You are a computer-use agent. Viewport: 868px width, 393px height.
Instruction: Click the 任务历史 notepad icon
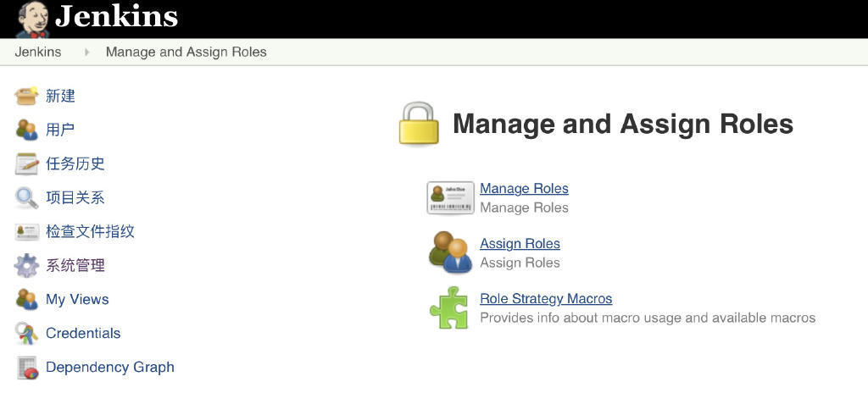pos(26,163)
